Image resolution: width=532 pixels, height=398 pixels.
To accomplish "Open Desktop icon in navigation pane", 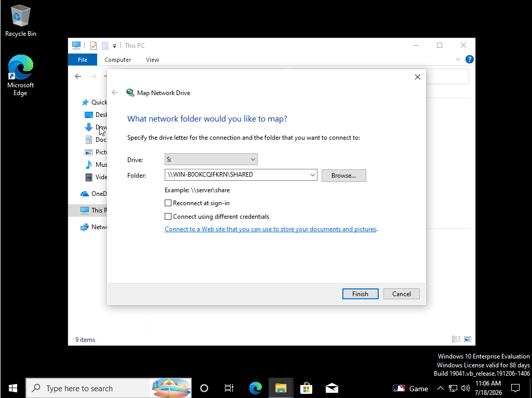I will point(88,115).
